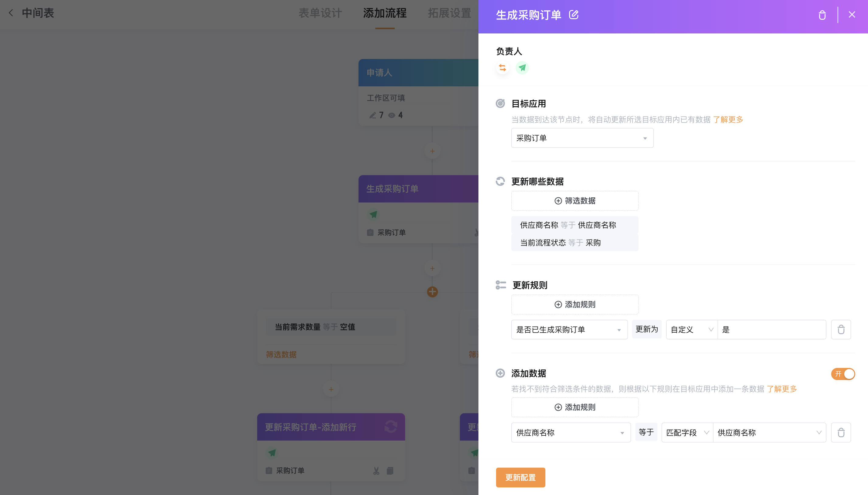The height and width of the screenshot is (495, 868).
Task: Click plus connector below 申请人 node
Action: 432,151
